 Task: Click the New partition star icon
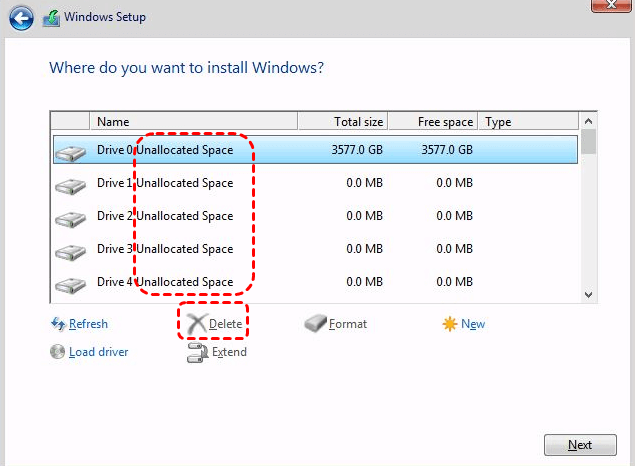(450, 324)
